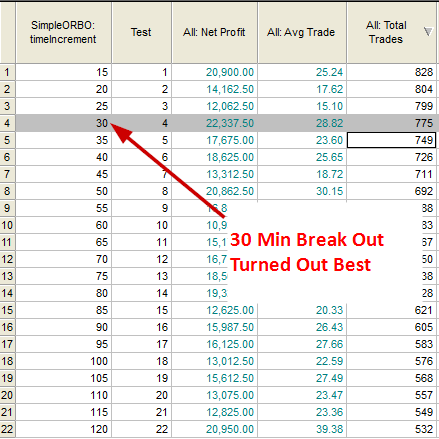The image size is (439, 439).
Task: Click the timeIncrement cell with value 15
Action: 63,72
